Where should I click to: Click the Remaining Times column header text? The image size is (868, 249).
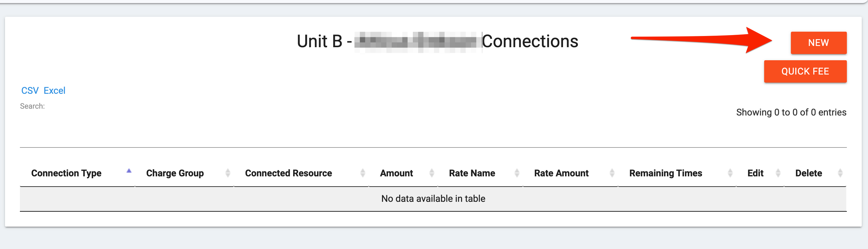[666, 173]
